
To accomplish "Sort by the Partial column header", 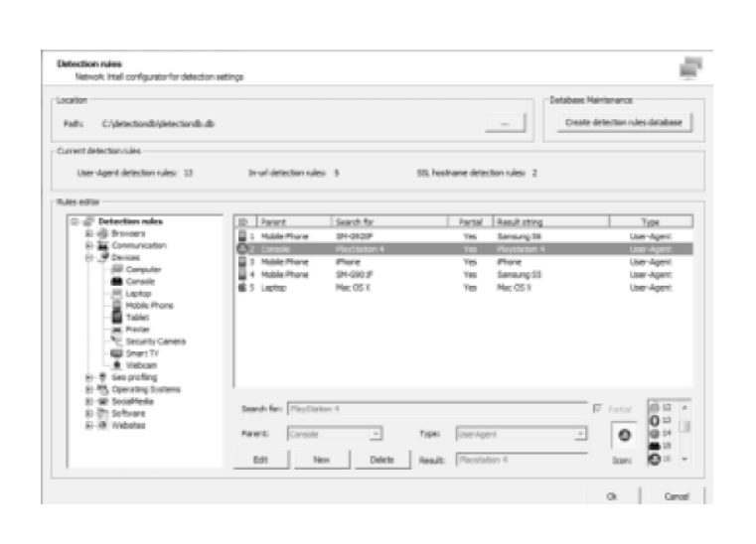I will 471,221.
